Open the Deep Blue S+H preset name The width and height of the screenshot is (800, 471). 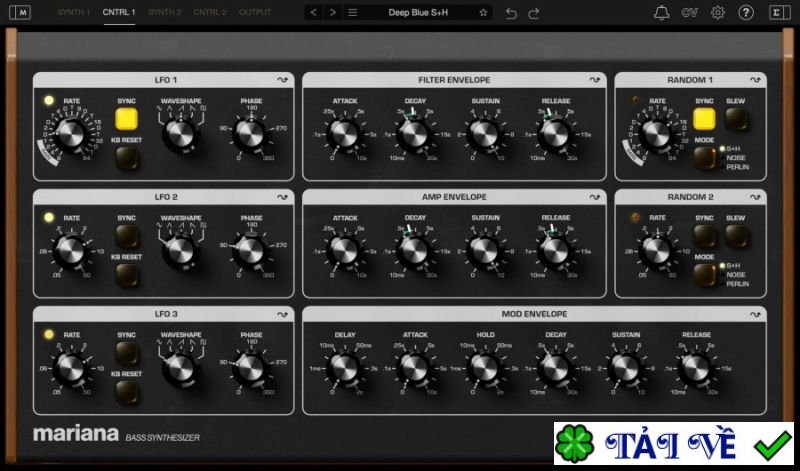point(418,13)
